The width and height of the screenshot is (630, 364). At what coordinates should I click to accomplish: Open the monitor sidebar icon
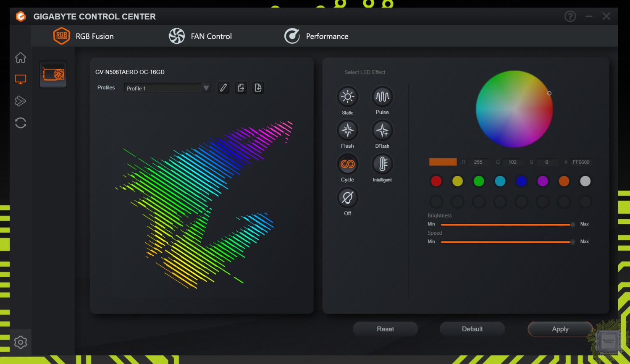pyautogui.click(x=21, y=79)
